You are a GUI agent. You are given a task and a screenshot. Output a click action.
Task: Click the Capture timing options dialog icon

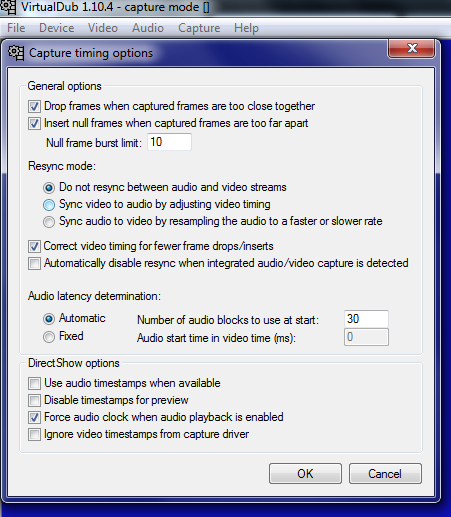(x=16, y=53)
